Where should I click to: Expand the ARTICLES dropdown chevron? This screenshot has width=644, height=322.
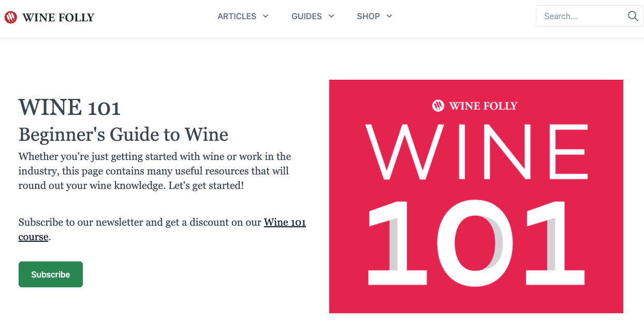click(x=266, y=16)
